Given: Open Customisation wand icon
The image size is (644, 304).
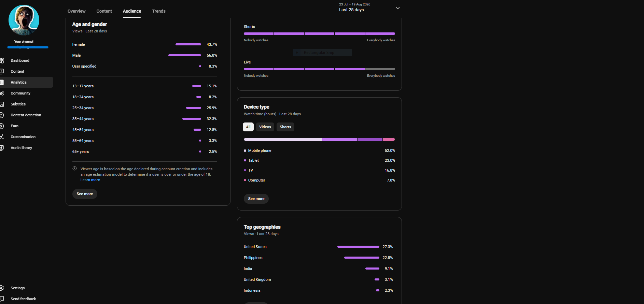Looking at the screenshot, I should click(x=2, y=137).
